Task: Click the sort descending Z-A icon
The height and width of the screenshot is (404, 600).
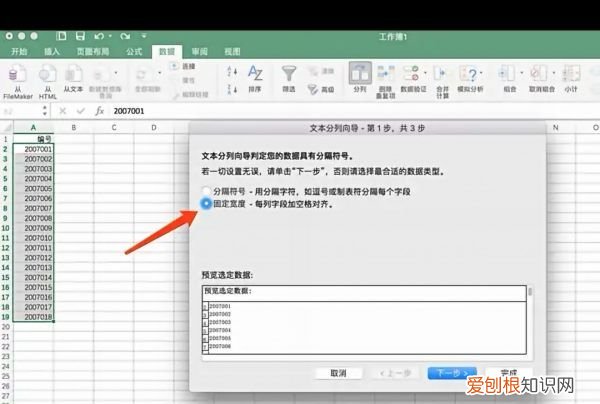Action: 232,89
